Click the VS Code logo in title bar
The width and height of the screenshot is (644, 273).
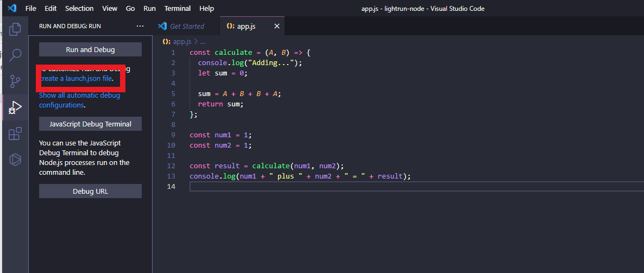[x=12, y=8]
